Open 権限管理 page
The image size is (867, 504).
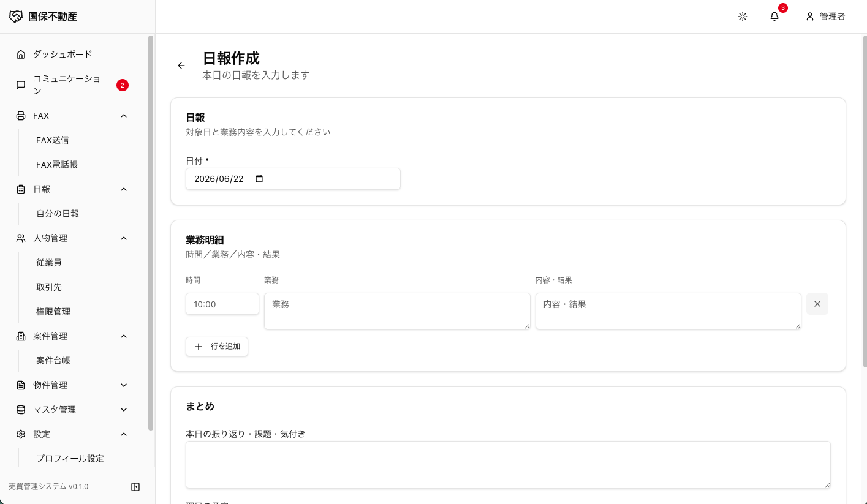tap(53, 312)
